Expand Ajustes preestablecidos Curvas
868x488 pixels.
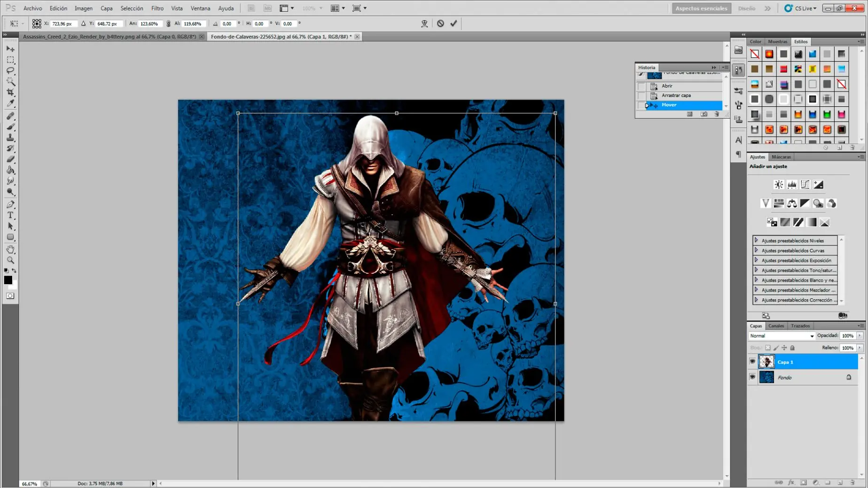pyautogui.click(x=756, y=250)
